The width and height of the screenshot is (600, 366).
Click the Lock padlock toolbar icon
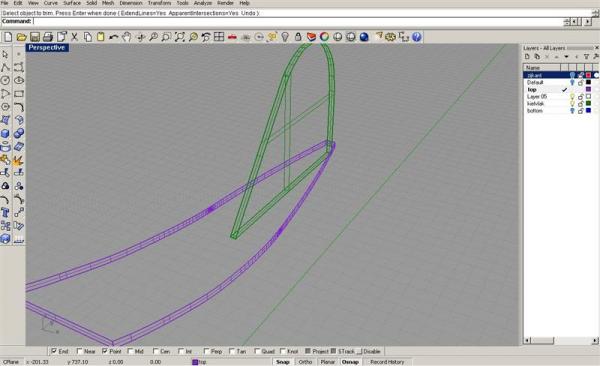(x=298, y=37)
